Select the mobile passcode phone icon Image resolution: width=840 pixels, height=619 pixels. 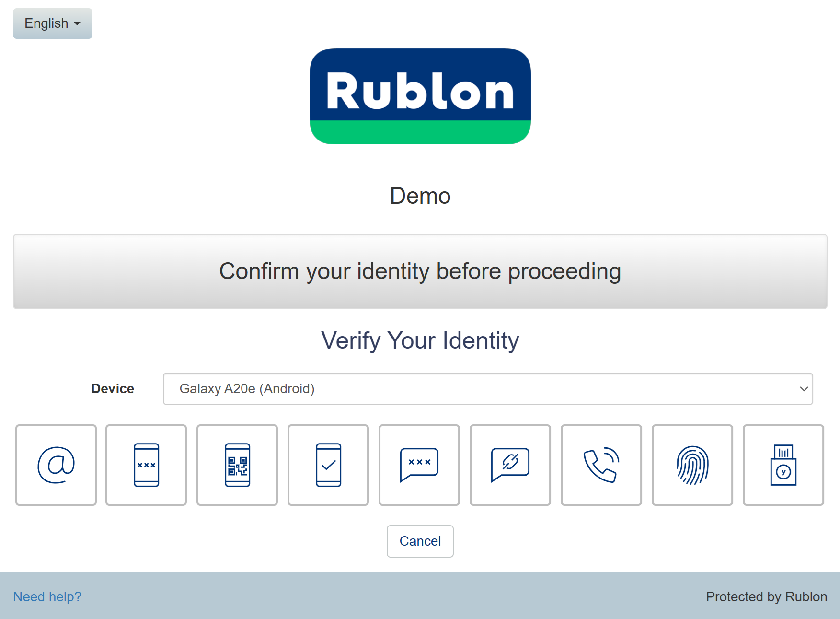[x=146, y=465]
